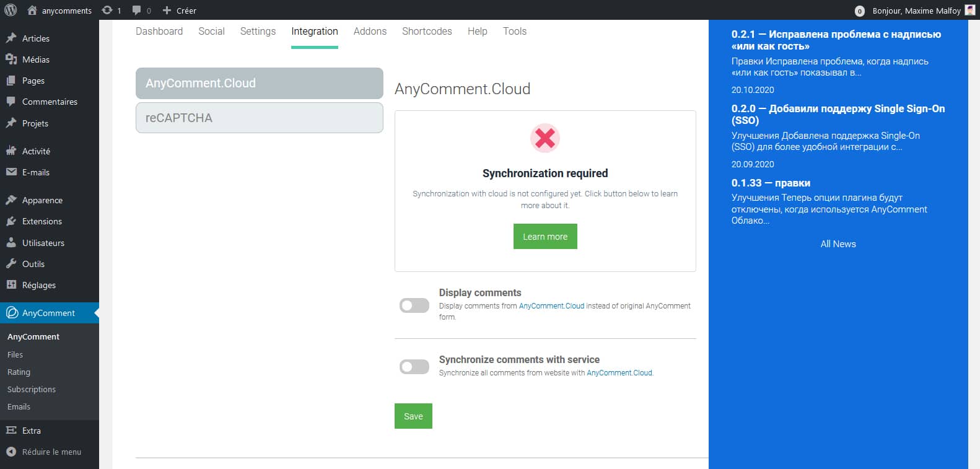This screenshot has width=980, height=469.
Task: Click the Réglages sliders icon
Action: click(11, 285)
